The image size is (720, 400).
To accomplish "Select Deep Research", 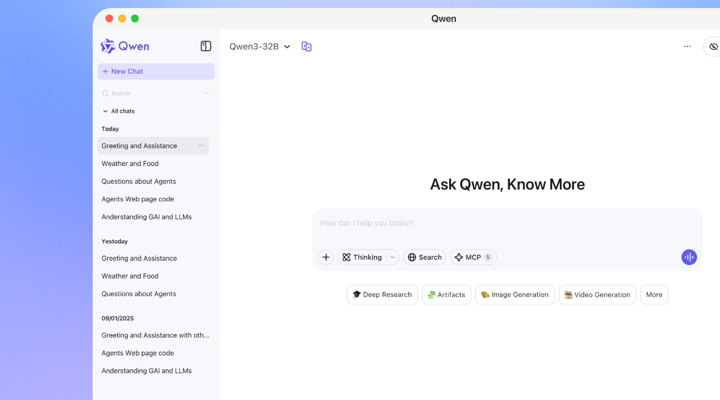I will (382, 295).
